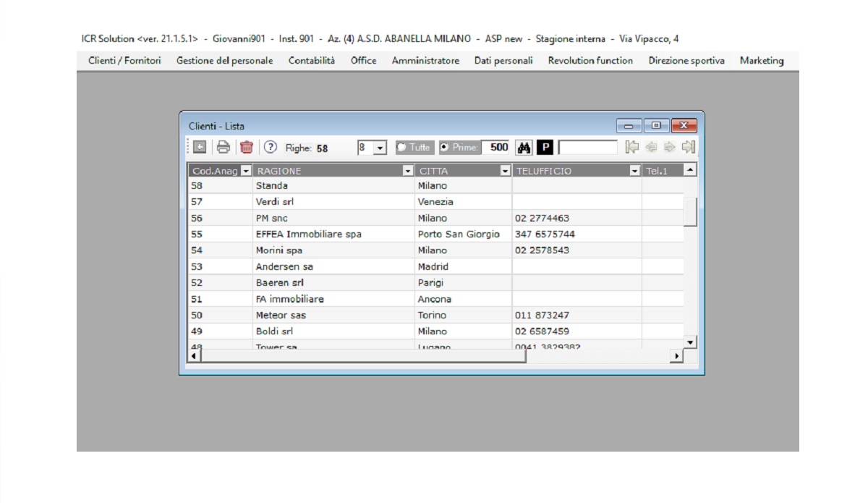Select the EFFEA Immobiliare spa row

tap(436, 234)
